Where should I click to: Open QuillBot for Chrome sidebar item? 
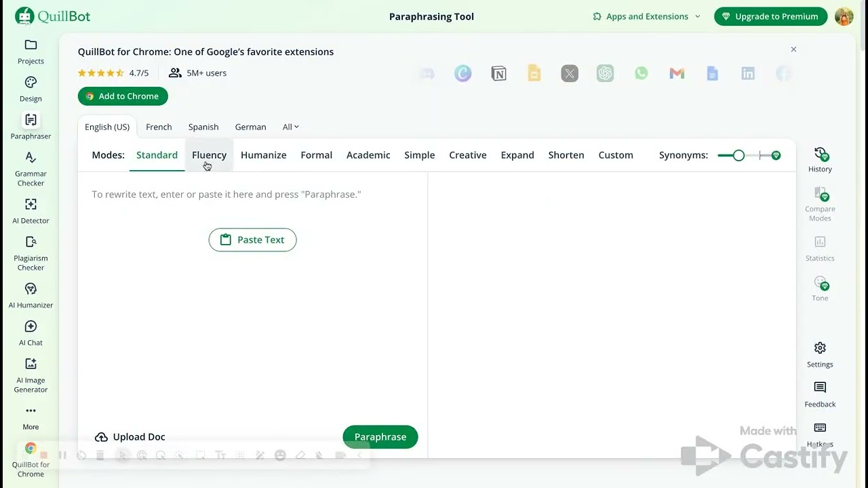(x=31, y=460)
